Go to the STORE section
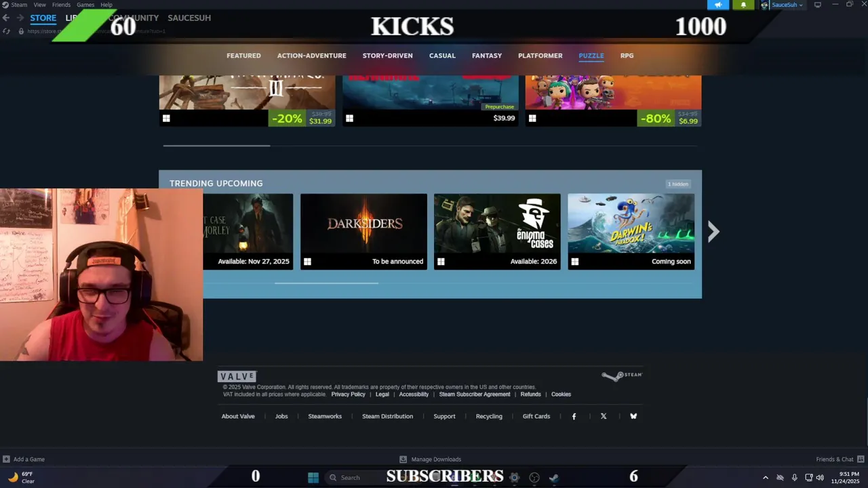Screen dimensions: 868x488 (x=43, y=18)
